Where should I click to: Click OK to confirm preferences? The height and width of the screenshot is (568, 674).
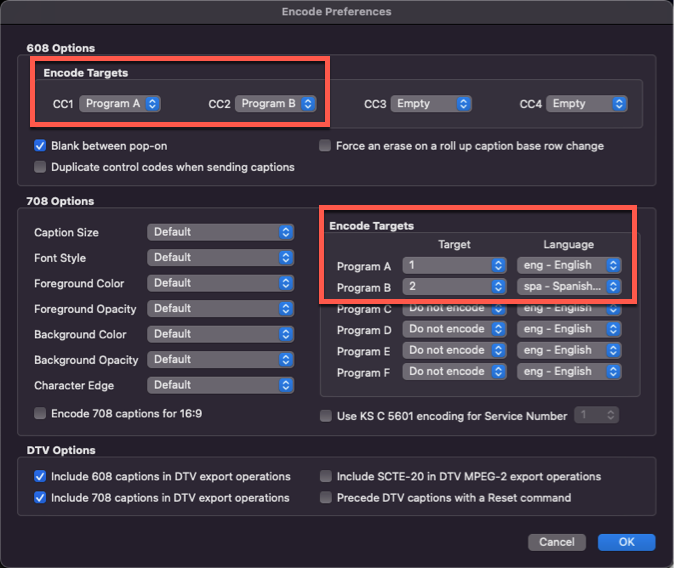[x=626, y=542]
